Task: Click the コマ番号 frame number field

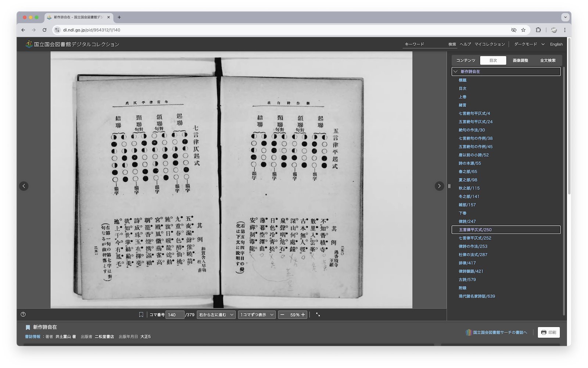Action: 175,315
